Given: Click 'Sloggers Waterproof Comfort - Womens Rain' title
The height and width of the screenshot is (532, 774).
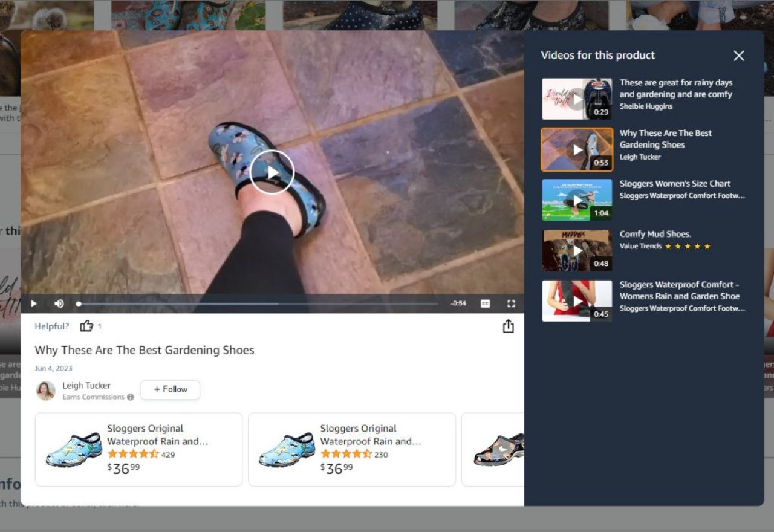Looking at the screenshot, I should [680, 290].
